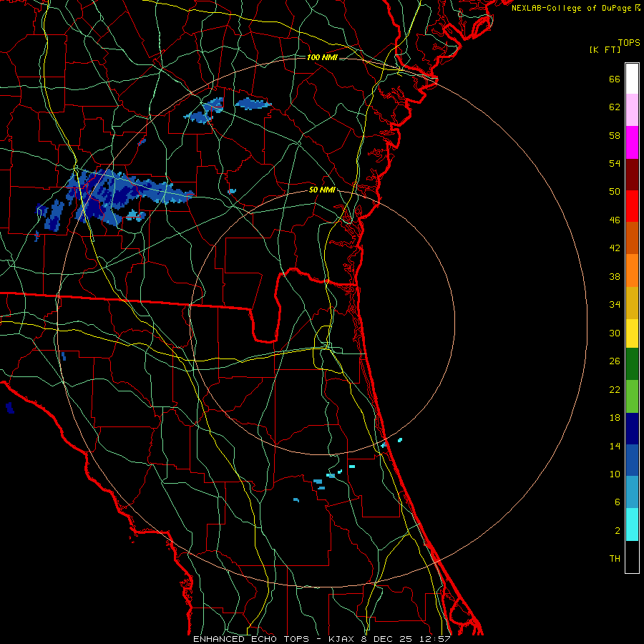Click the small dark blue echo on the Gulf coast
Screen dimensions: 644x644
tap(10, 409)
